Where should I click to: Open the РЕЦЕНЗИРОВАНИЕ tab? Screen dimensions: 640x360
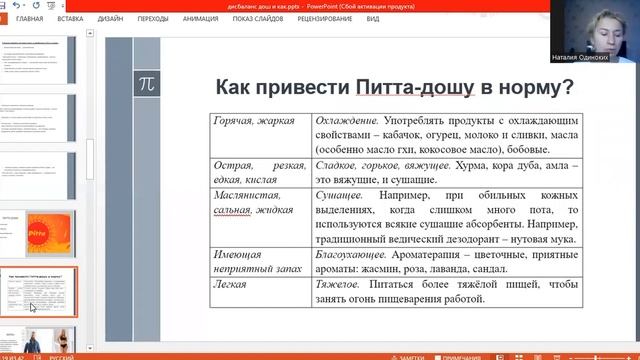[324, 19]
